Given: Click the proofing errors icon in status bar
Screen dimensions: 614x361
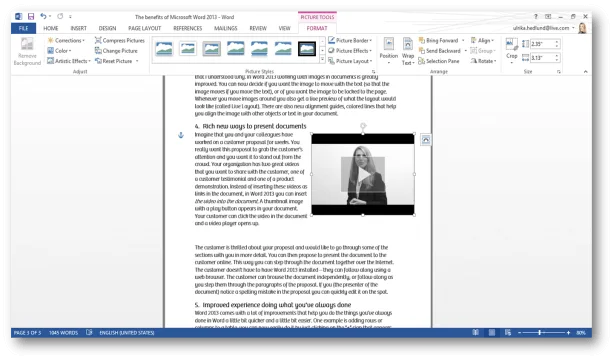Looking at the screenshot, I should (89, 333).
